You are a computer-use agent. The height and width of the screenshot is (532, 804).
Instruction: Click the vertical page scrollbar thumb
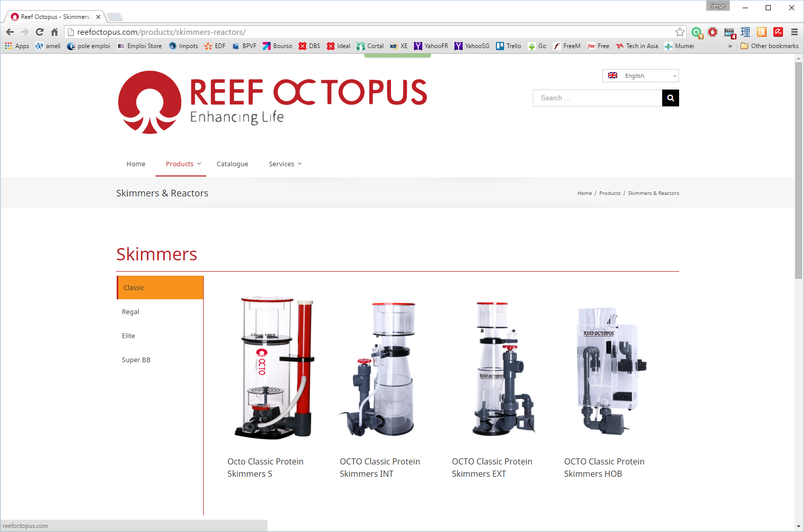click(798, 170)
